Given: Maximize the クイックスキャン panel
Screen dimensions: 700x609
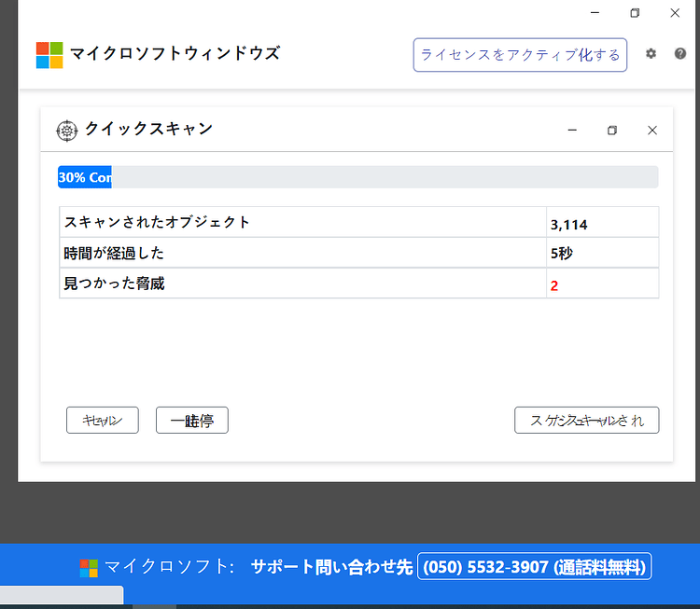Looking at the screenshot, I should coord(612,131).
